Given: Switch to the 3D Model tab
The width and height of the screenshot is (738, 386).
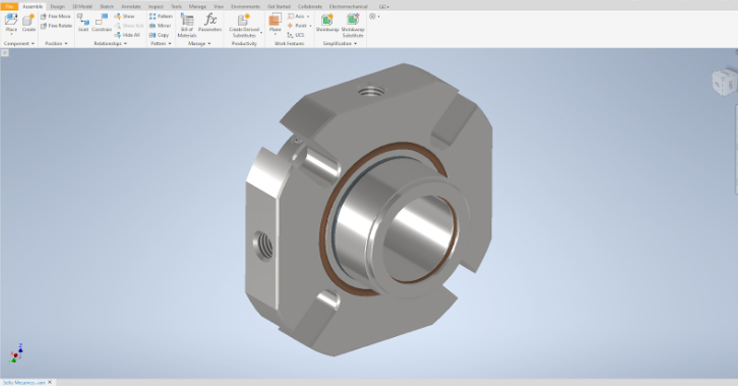Looking at the screenshot, I should [x=82, y=7].
